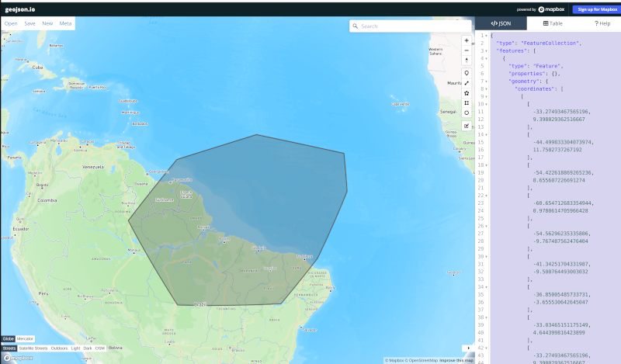The width and height of the screenshot is (621, 364).
Task: Switch projection to Globe
Action: (9, 338)
